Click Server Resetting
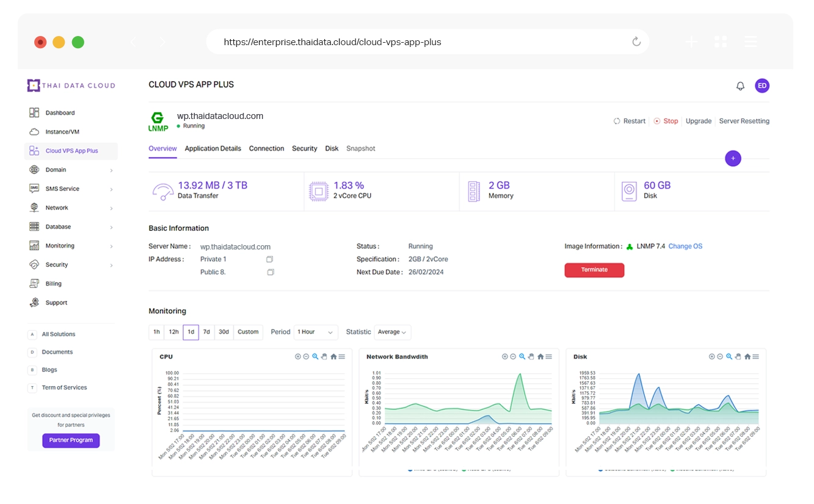Viewport: 814px width, 504px height. click(744, 121)
